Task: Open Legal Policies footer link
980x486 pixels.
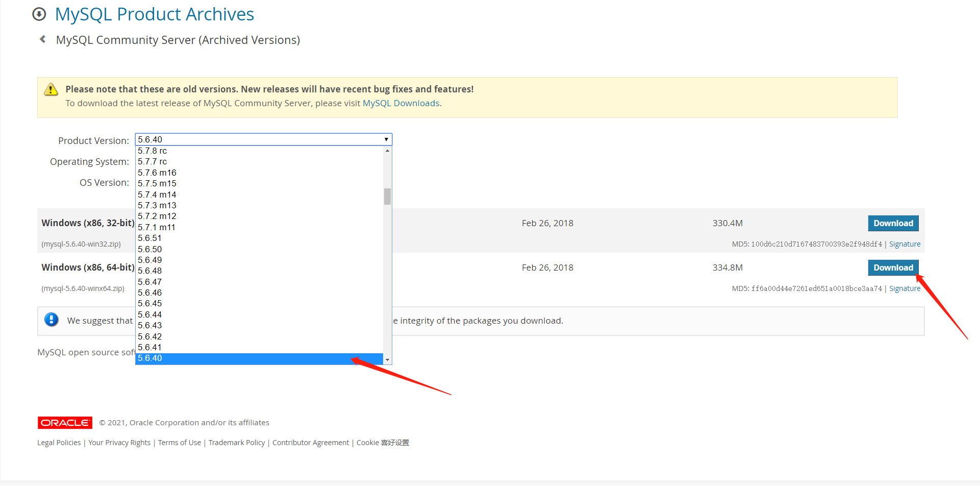Action: [x=59, y=443]
